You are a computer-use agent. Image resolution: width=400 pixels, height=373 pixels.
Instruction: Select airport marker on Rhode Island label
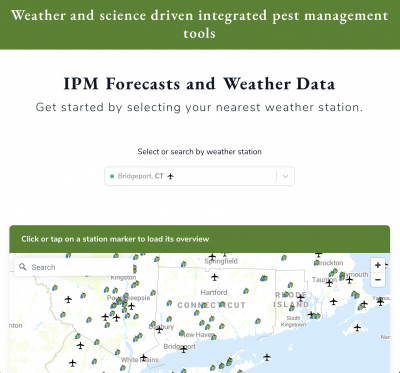coord(301,298)
